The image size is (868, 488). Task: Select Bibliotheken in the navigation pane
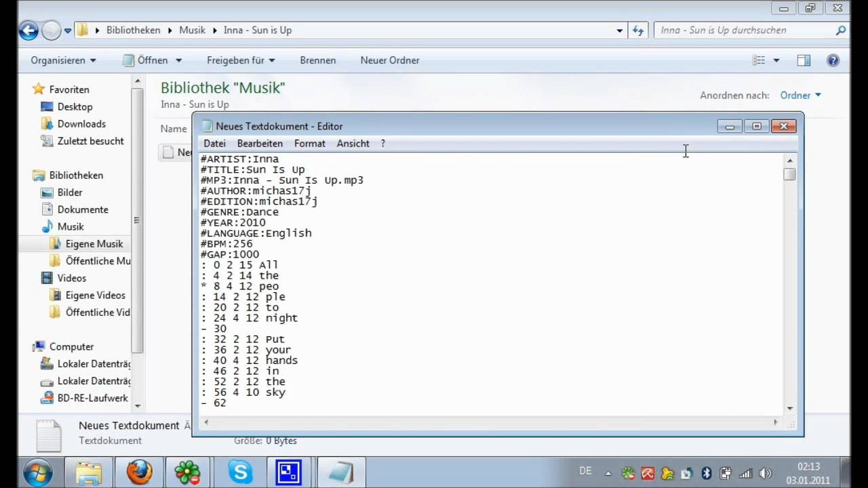(76, 175)
